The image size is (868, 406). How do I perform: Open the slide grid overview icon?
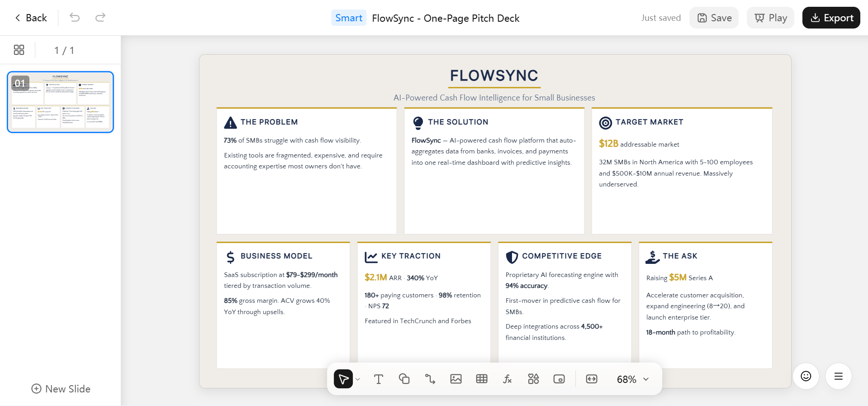[19, 50]
